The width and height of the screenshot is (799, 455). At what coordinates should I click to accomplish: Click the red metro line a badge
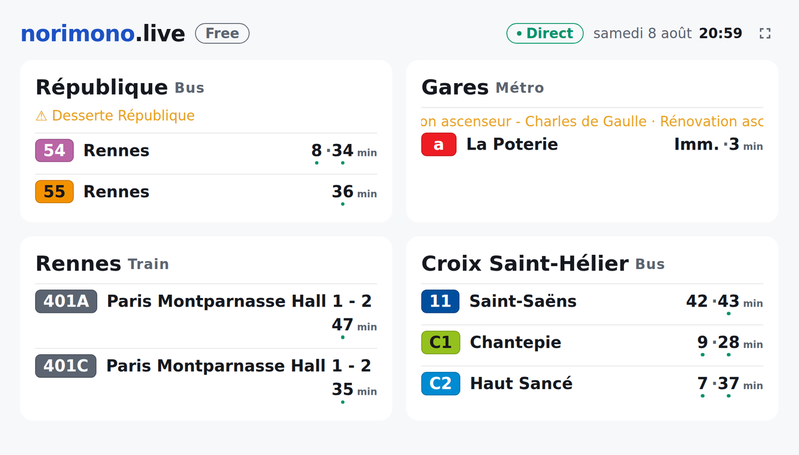pos(439,144)
